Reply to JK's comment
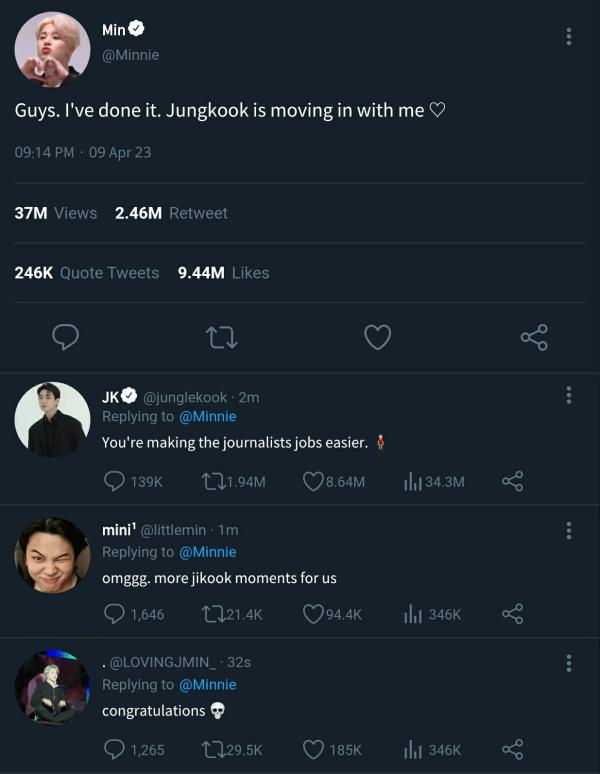 pyautogui.click(x=115, y=481)
